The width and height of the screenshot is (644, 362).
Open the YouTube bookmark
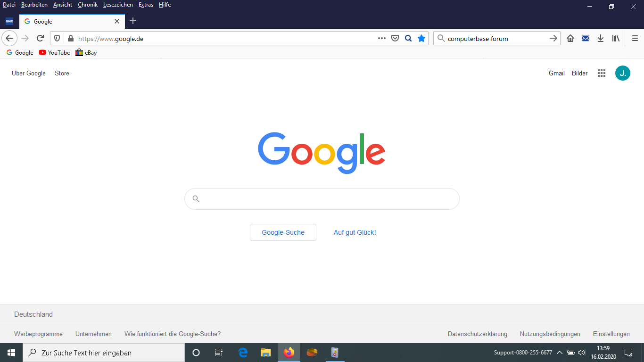tap(54, 53)
